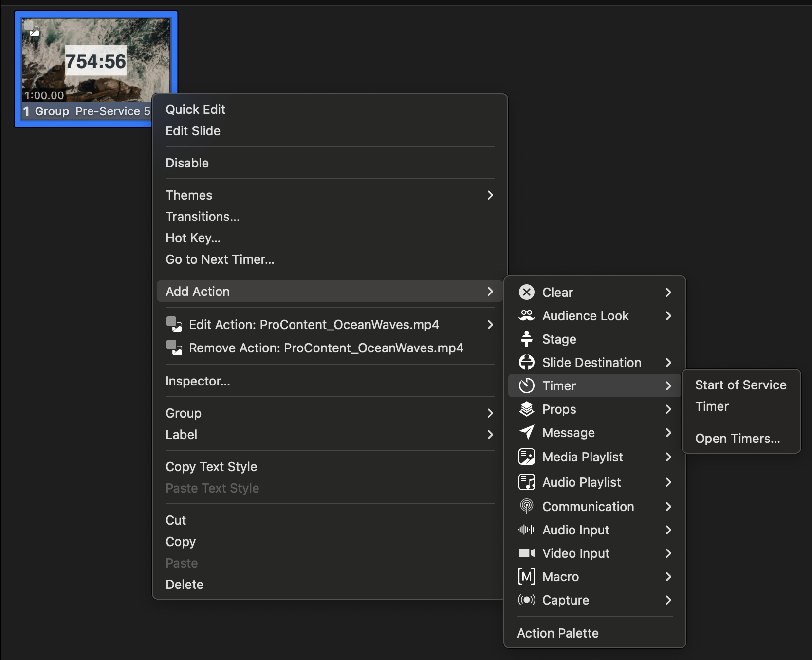The height and width of the screenshot is (660, 812).
Task: Select the Pre-Service slide thumbnail
Action: 95,61
